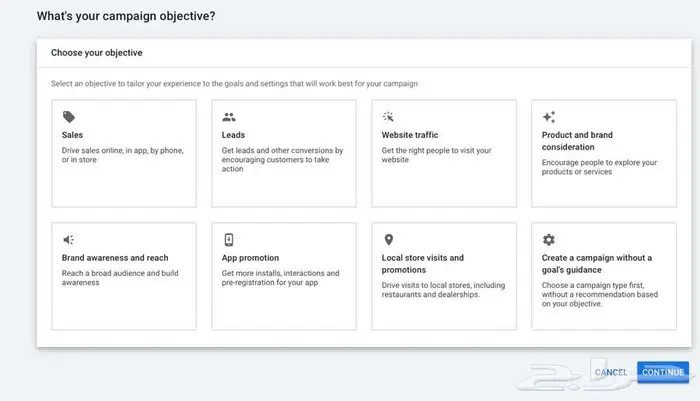Click the App promotion description text
This screenshot has height=401, width=700.
pos(280,278)
